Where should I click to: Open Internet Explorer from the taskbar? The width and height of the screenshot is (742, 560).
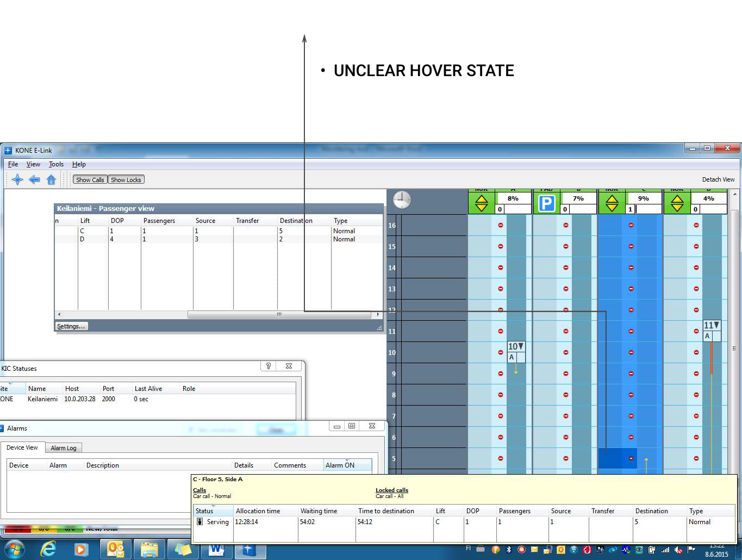click(x=48, y=549)
